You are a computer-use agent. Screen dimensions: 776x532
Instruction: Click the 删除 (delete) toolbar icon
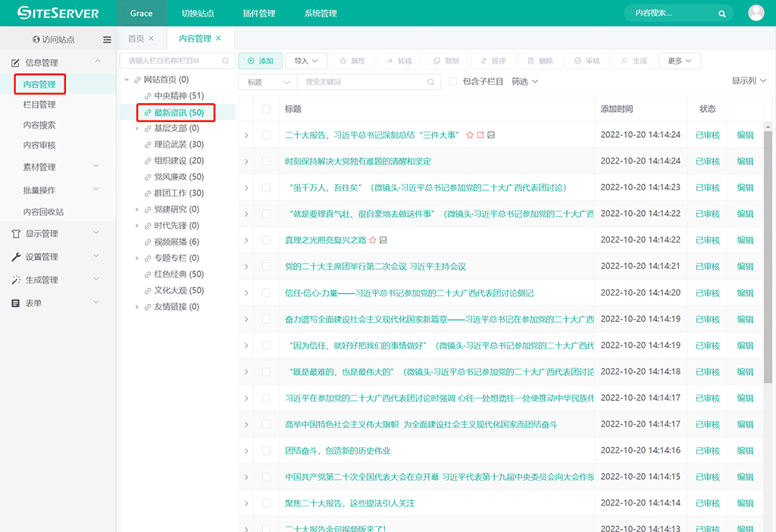pyautogui.click(x=538, y=61)
